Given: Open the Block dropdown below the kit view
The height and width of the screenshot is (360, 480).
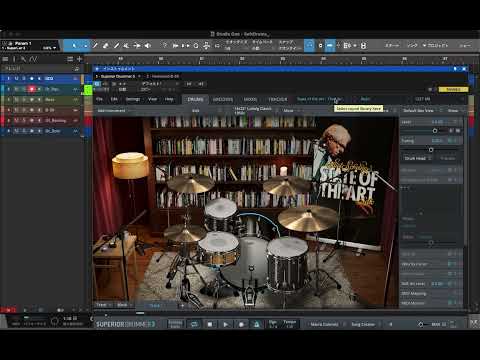Looking at the screenshot, I should pos(124,305).
